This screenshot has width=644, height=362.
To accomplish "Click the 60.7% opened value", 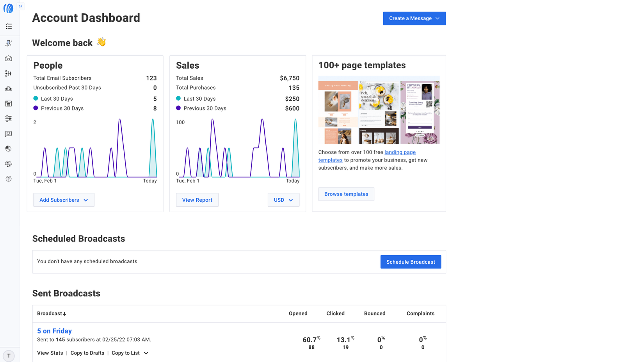I will [311, 339].
